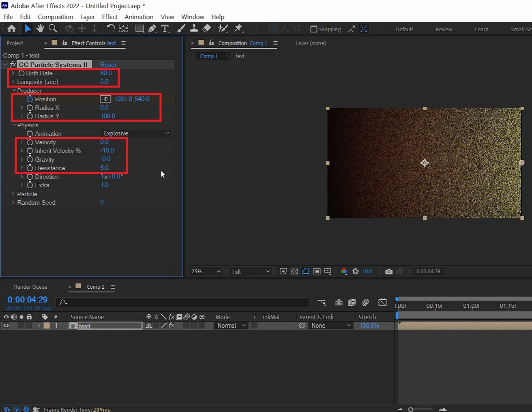Select the Default workspace
Viewport: 532px width, 412px height.
[404, 29]
